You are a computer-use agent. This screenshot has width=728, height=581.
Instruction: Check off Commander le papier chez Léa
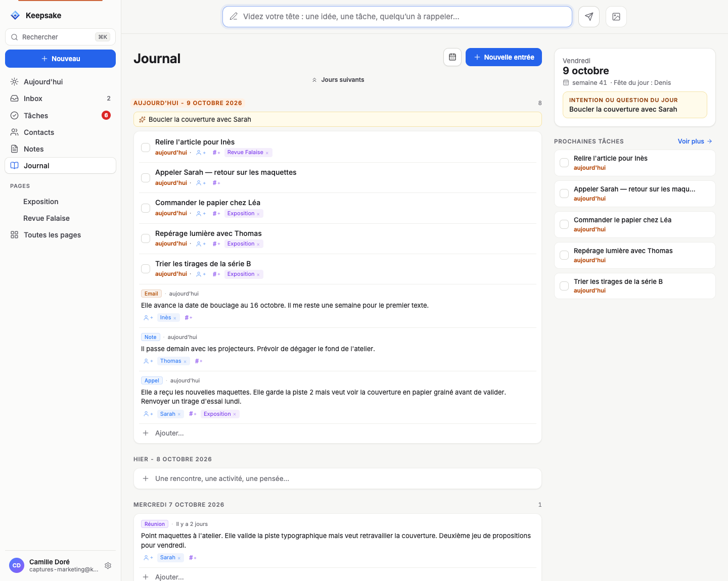point(146,208)
